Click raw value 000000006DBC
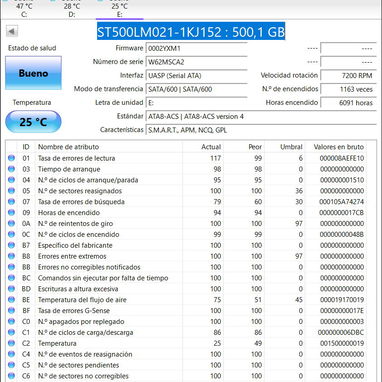382x382 pixels. 341,332
